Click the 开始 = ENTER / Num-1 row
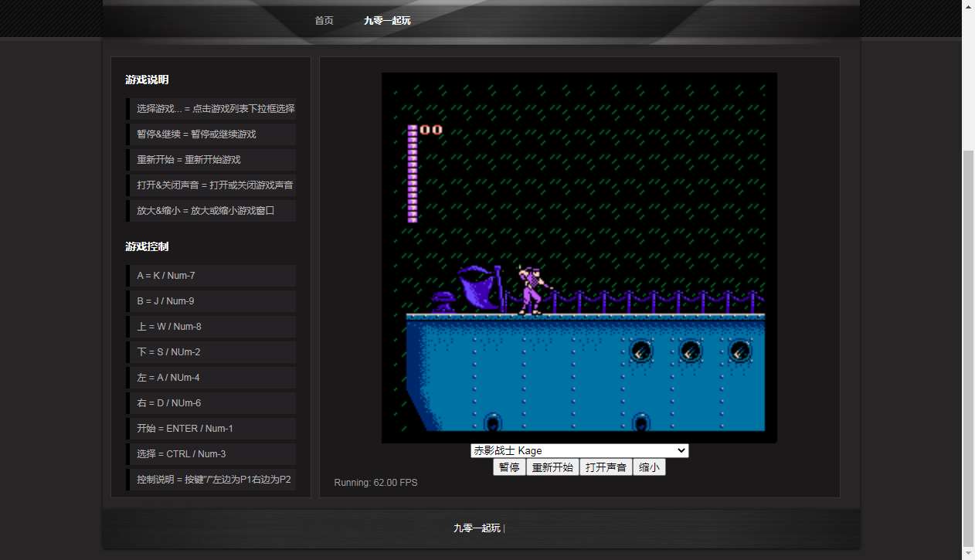Viewport: 975px width, 560px height. (211, 429)
